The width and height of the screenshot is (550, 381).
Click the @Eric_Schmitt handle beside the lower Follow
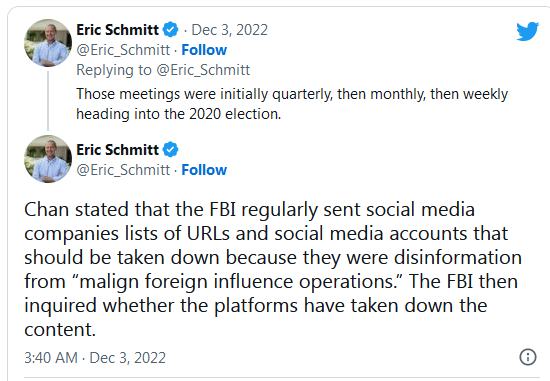click(x=123, y=170)
